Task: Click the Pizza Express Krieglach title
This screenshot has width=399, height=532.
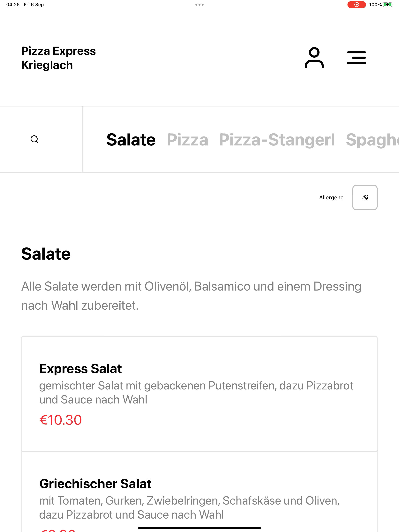Action: (x=58, y=58)
